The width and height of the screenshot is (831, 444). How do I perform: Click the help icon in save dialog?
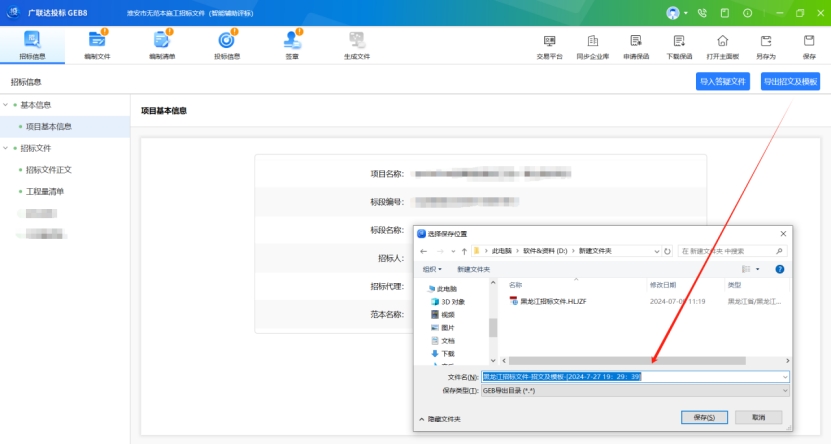coord(779,269)
